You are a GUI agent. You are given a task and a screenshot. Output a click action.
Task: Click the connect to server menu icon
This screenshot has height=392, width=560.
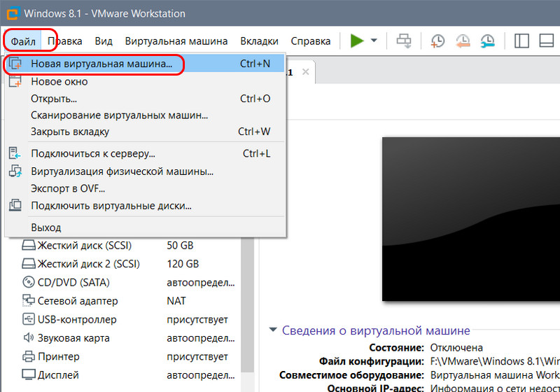tap(15, 153)
